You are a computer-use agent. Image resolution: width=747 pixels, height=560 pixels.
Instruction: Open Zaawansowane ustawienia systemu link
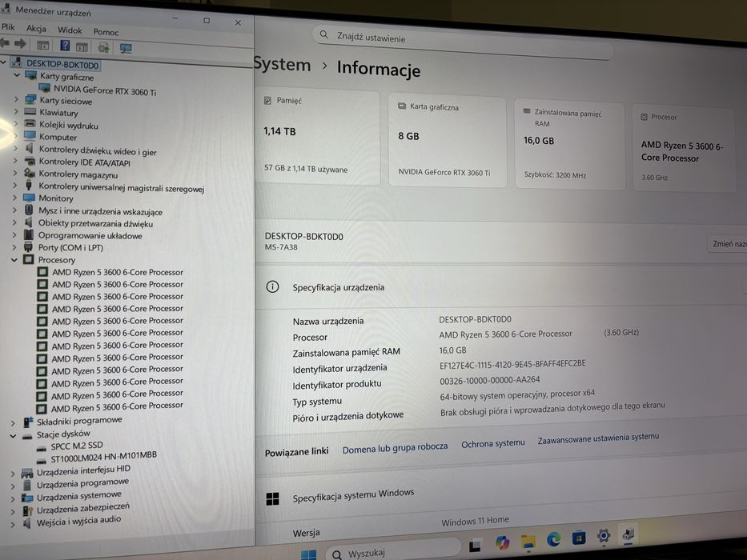tap(598, 438)
